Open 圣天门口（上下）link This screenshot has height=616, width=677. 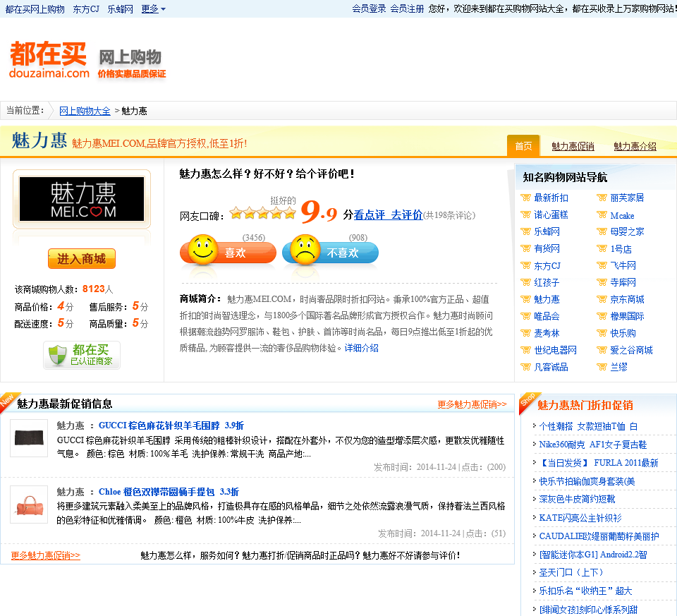[x=571, y=572]
